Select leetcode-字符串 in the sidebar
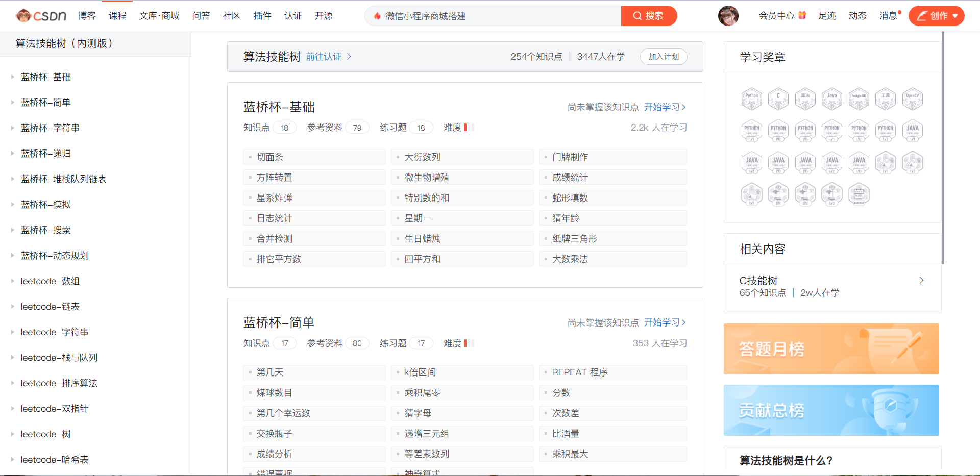 55,332
